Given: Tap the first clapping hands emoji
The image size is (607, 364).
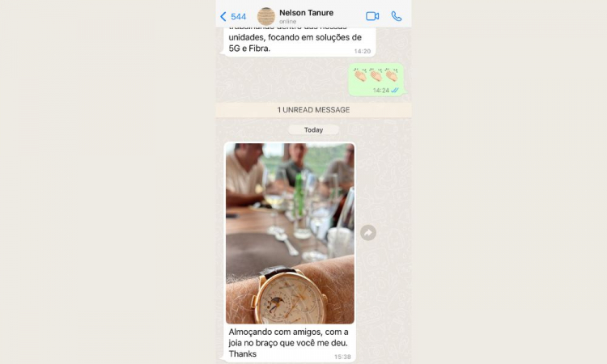Looking at the screenshot, I should point(360,74).
